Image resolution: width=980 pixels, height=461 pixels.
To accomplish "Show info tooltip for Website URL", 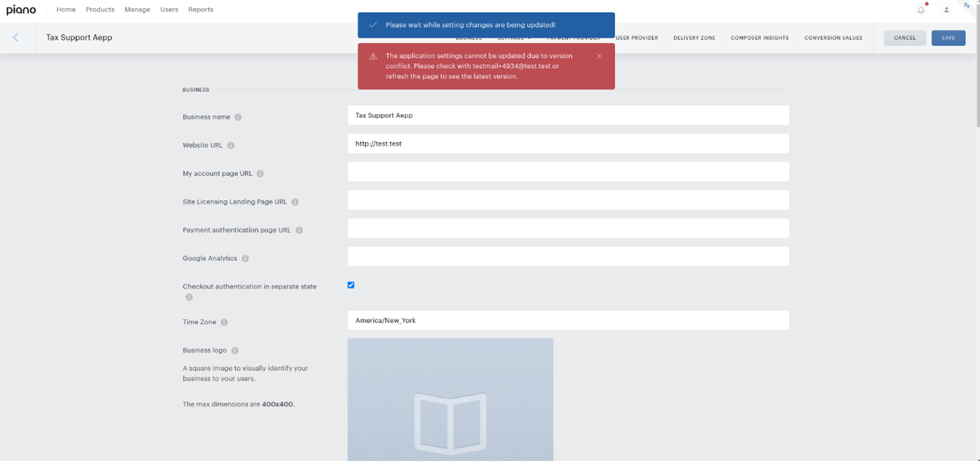I will coord(231,145).
